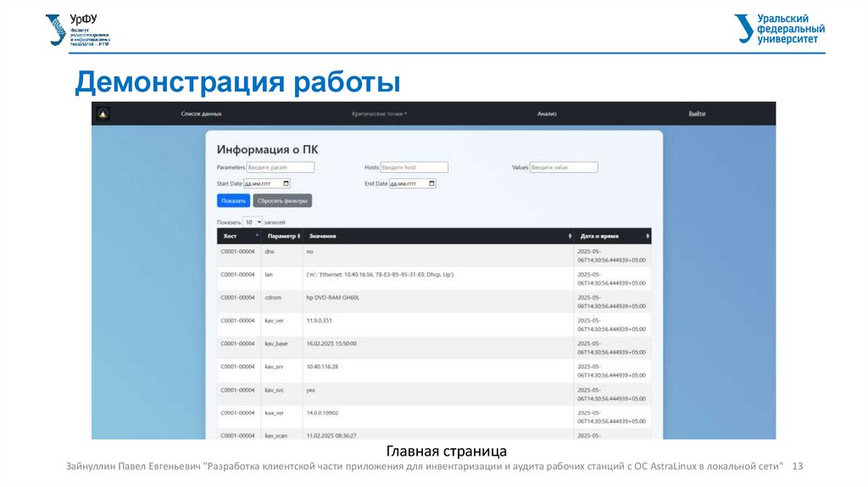Sort table by Параметр column arrow

tap(299, 236)
